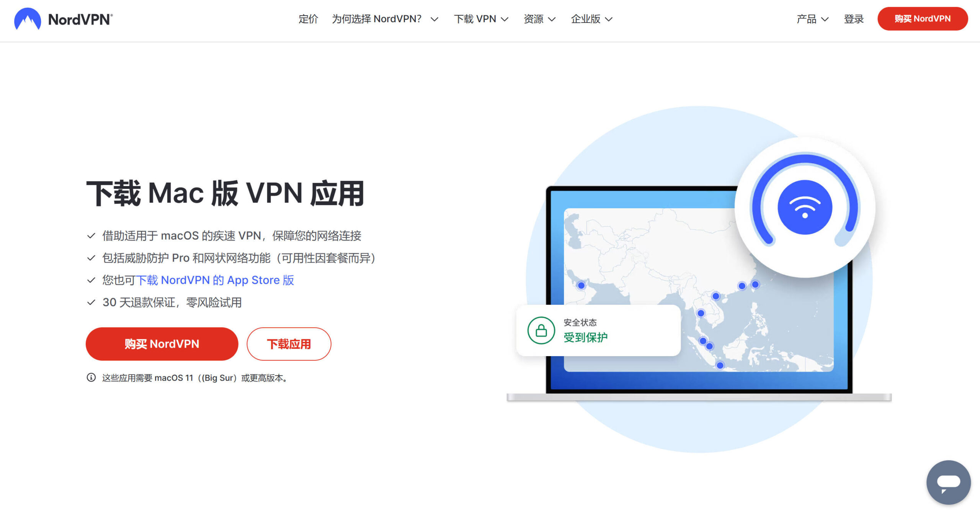980x512 pixels.
Task: Go to the 定价 page
Action: [308, 19]
